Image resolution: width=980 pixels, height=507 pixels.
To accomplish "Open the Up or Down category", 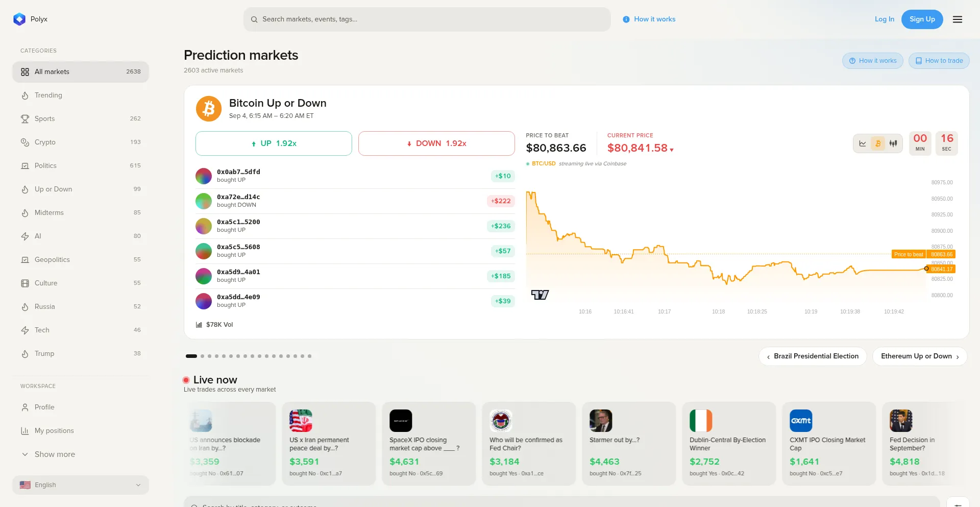I will (81, 189).
